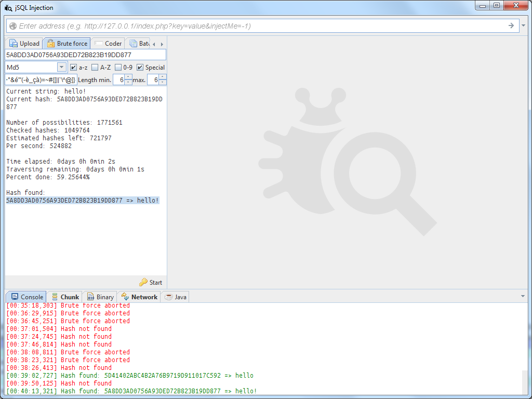The height and width of the screenshot is (399, 532).
Task: Click 'Number of possibilities: 1771561' text
Action: click(x=64, y=122)
